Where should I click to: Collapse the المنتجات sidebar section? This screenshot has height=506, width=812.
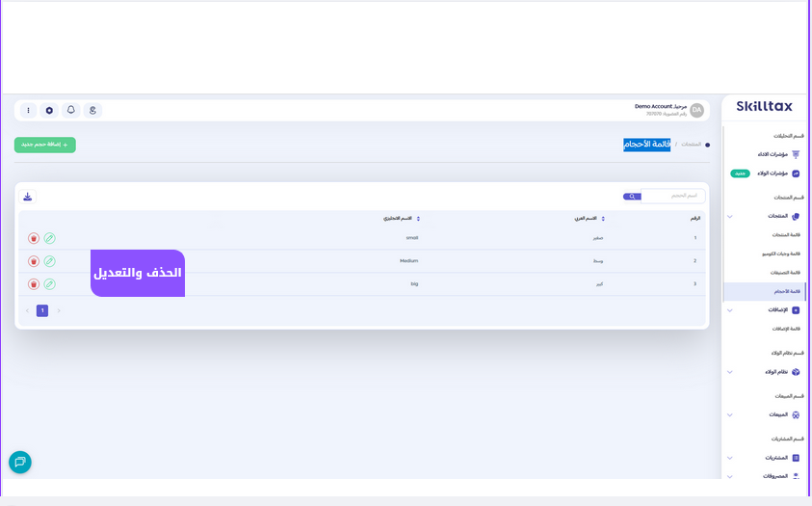(729, 216)
